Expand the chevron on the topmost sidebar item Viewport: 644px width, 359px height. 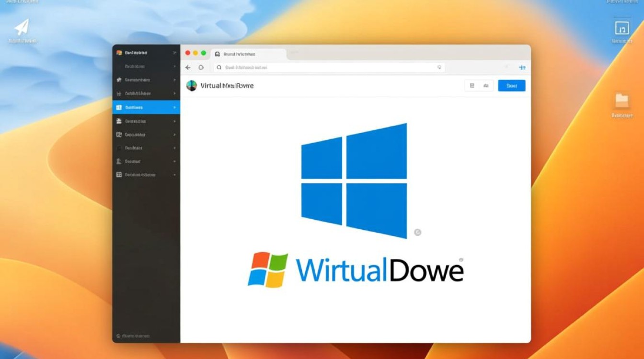coord(174,53)
